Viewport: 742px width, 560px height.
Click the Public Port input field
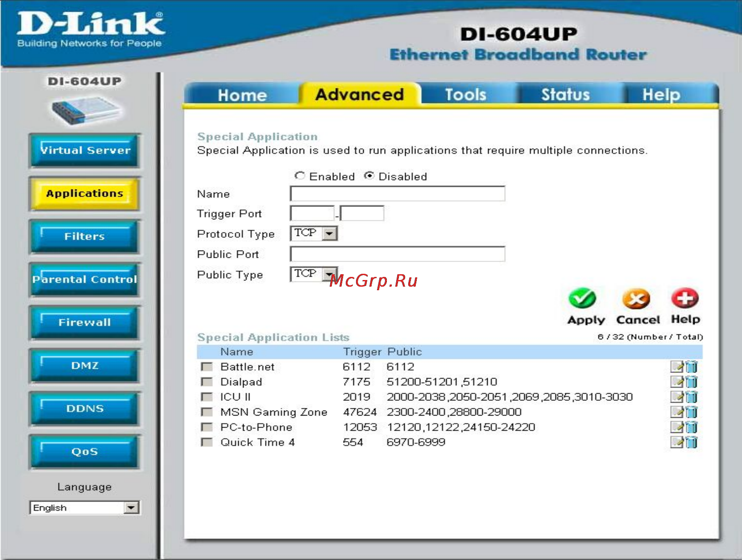[398, 254]
